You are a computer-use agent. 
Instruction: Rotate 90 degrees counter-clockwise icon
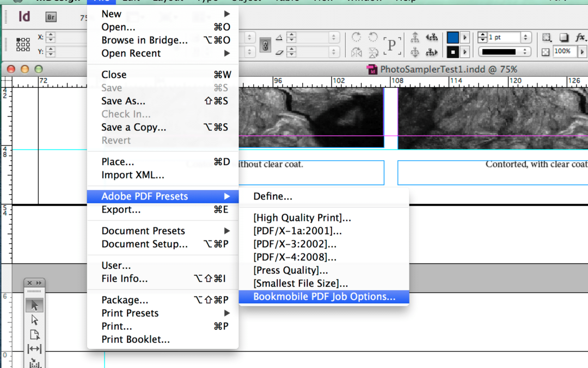pyautogui.click(x=373, y=37)
